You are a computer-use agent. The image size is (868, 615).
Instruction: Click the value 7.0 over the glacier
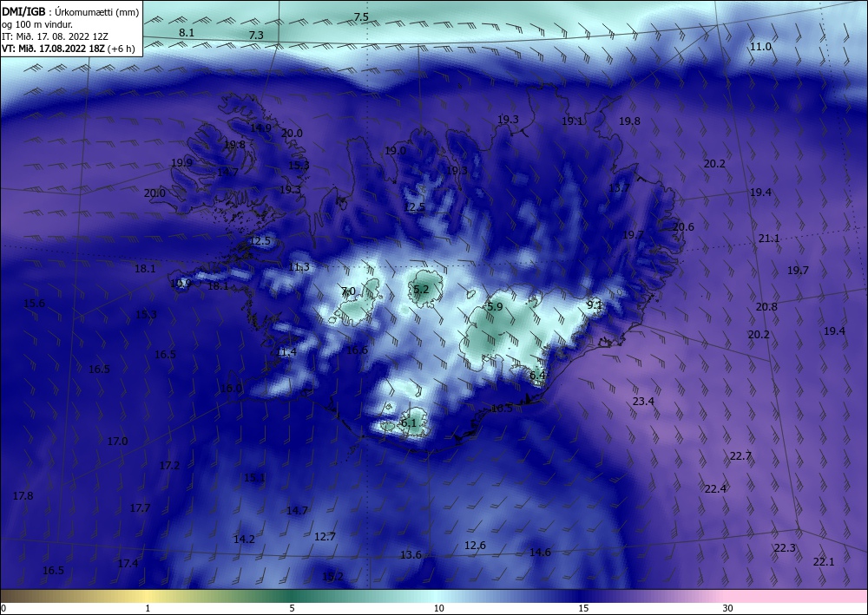point(348,291)
